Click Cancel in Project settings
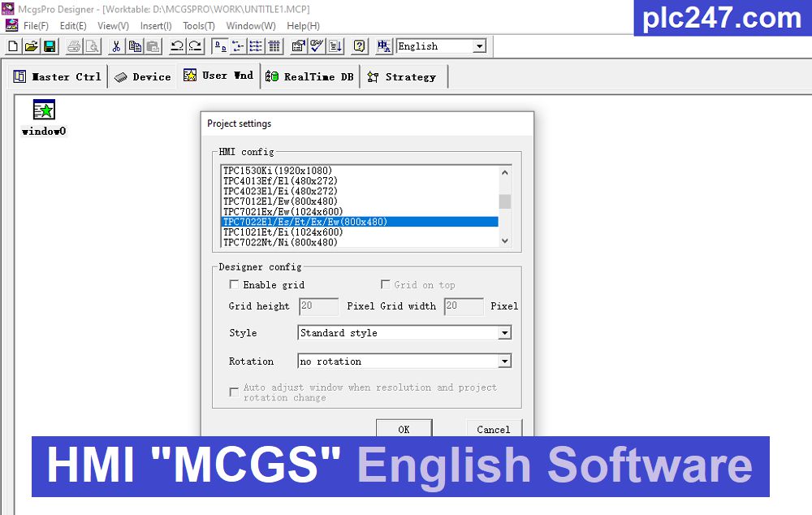The image size is (812, 515). tap(494, 429)
